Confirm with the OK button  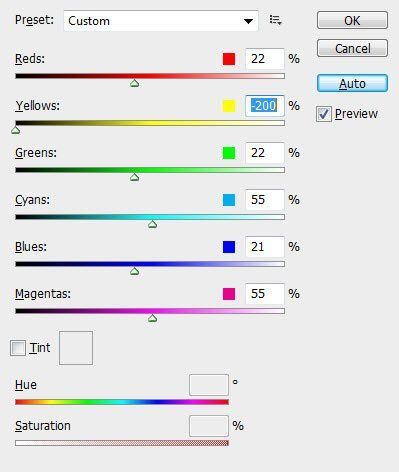coord(352,20)
